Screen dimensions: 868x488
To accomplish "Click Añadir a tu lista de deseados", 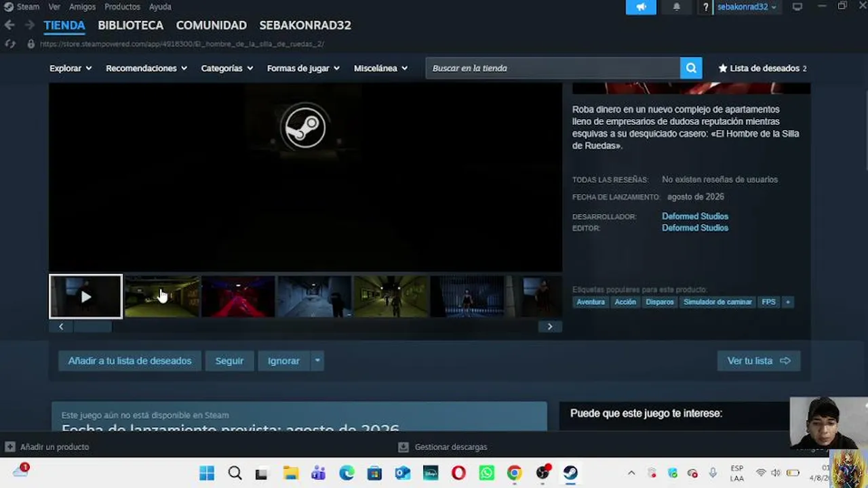I will (x=130, y=361).
